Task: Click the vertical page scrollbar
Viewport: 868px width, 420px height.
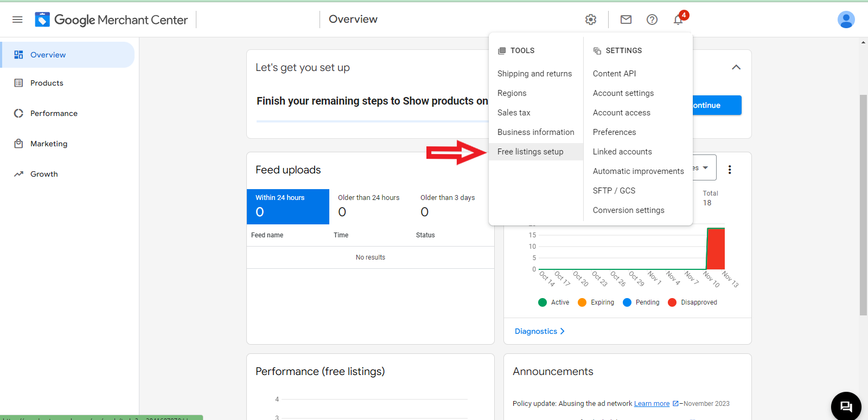Action: tap(863, 205)
